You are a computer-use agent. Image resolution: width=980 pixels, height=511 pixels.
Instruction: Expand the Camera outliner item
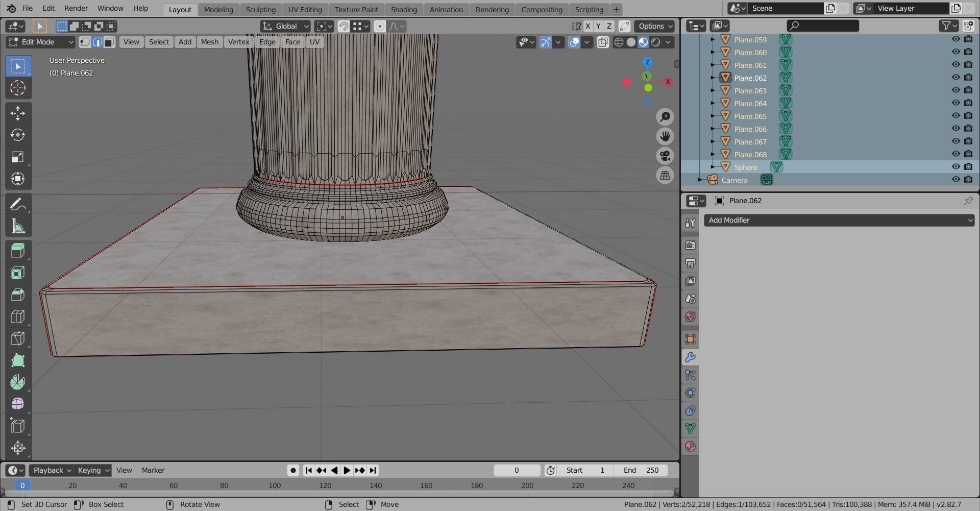[x=700, y=180]
